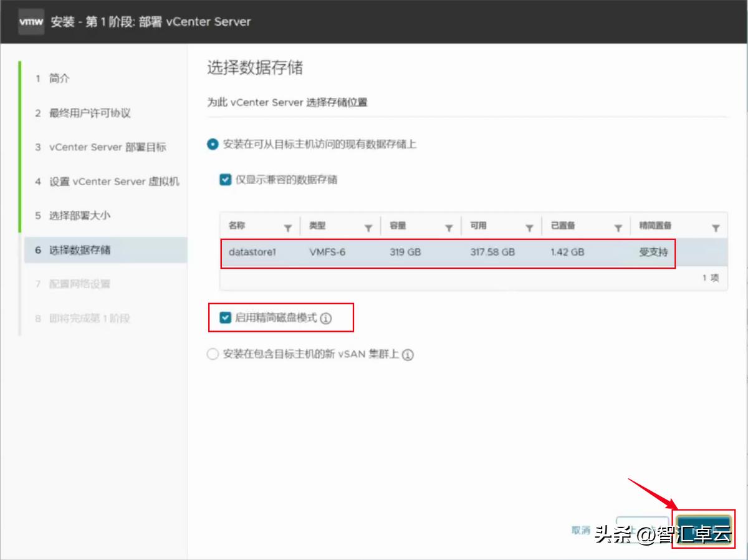
Task: Click 类型 column header
Action: (317, 226)
